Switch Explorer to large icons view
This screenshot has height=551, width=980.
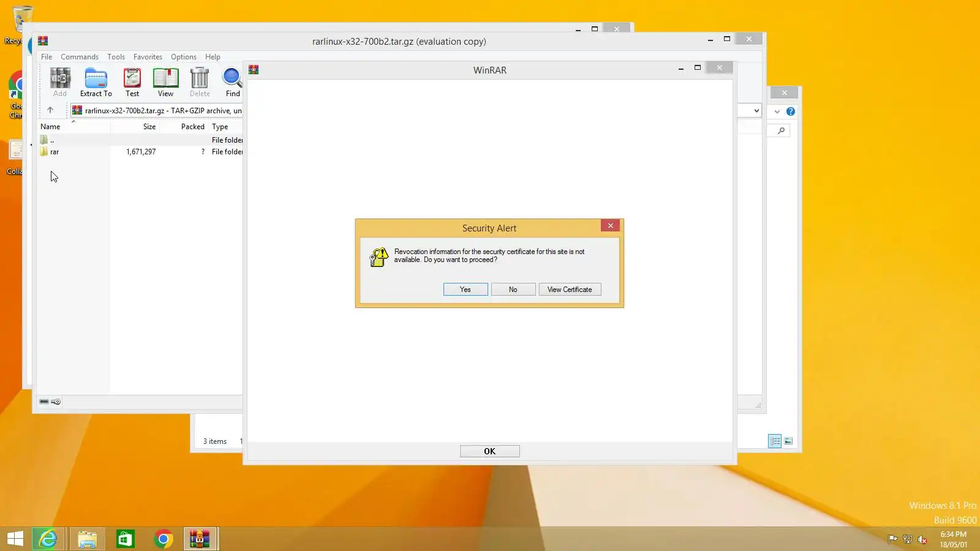click(788, 441)
